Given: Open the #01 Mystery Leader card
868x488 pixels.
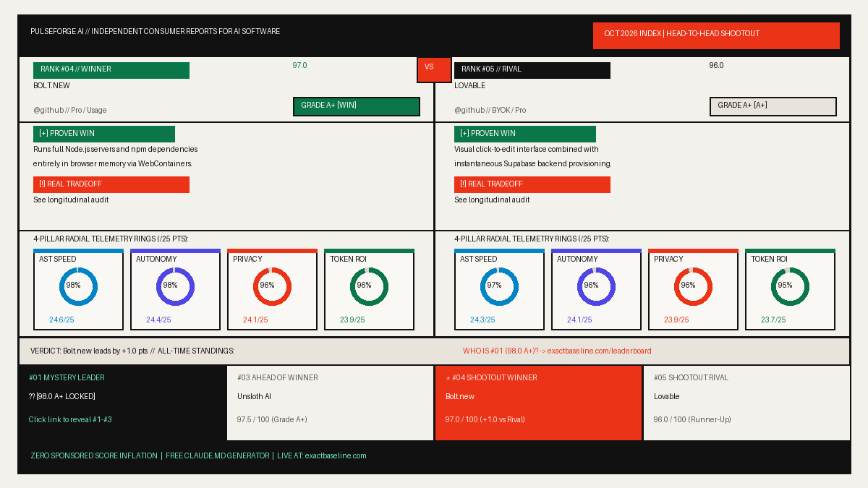Looking at the screenshot, I should (123, 403).
